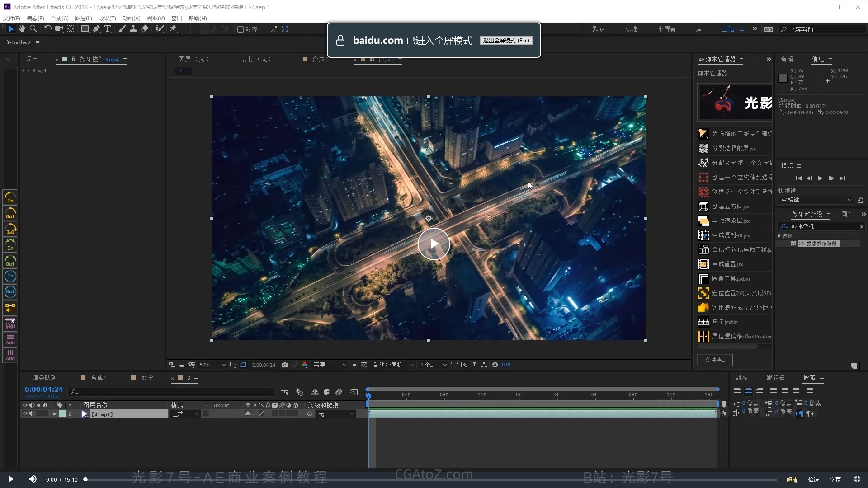Select the Hand tool
Image resolution: width=868 pixels, height=488 pixels.
[22, 29]
